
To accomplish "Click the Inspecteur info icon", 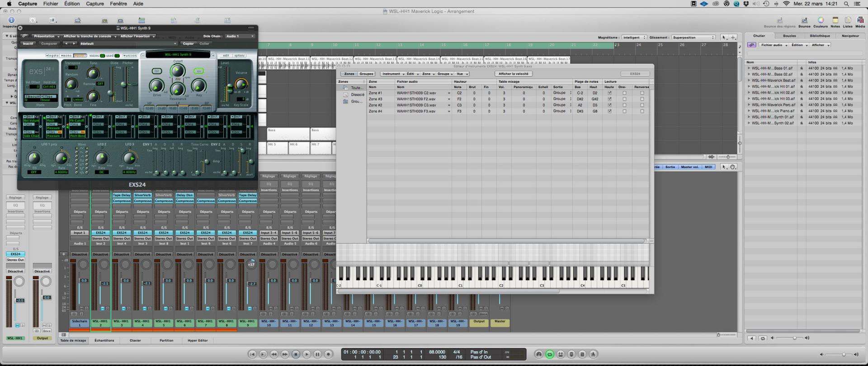I will coord(11,20).
